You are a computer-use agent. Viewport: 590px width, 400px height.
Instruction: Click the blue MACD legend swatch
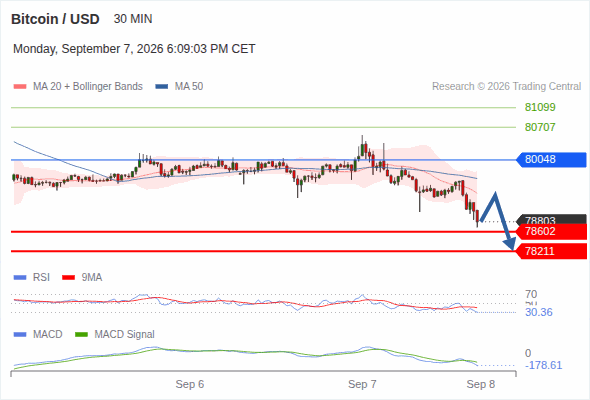pos(20,335)
